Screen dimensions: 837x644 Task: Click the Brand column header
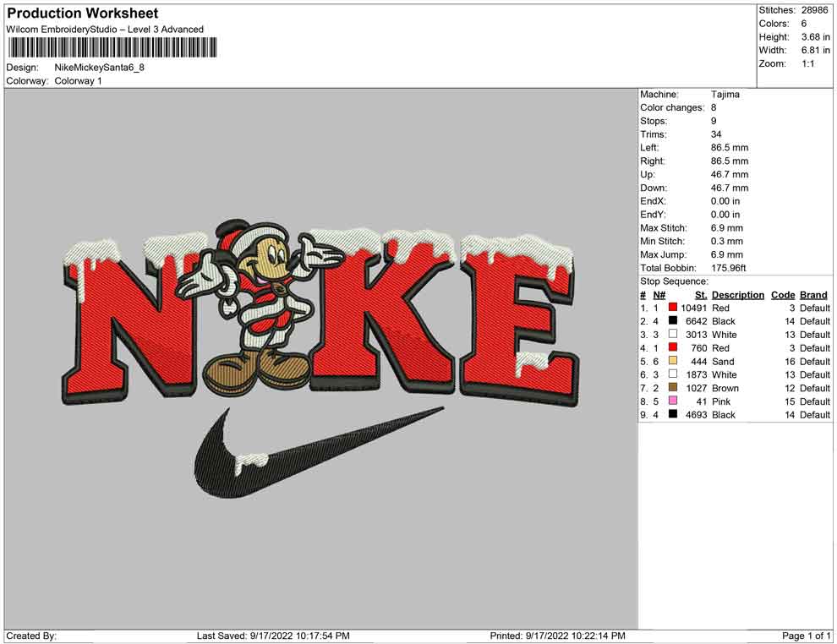point(813,295)
